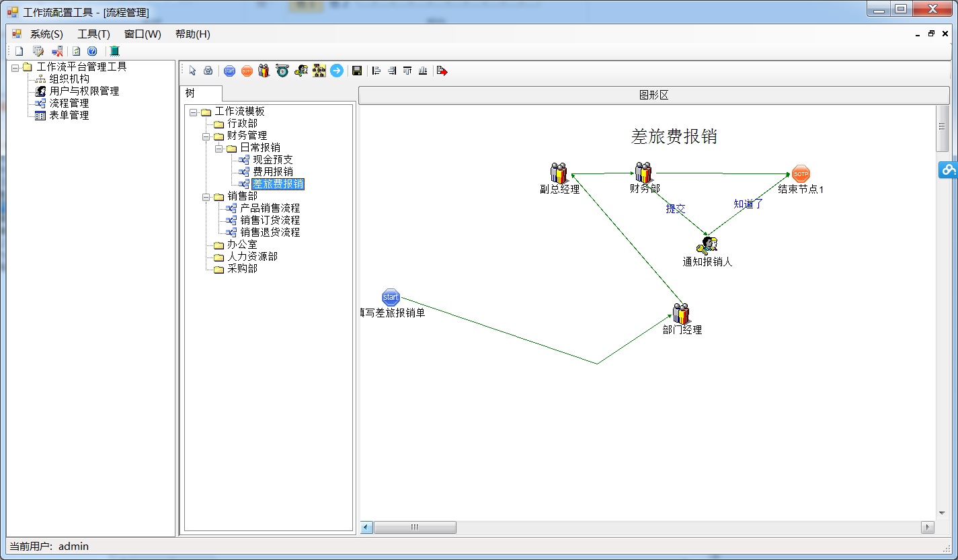Click the horizontal scrollbar right arrow
The width and height of the screenshot is (958, 560).
click(928, 528)
